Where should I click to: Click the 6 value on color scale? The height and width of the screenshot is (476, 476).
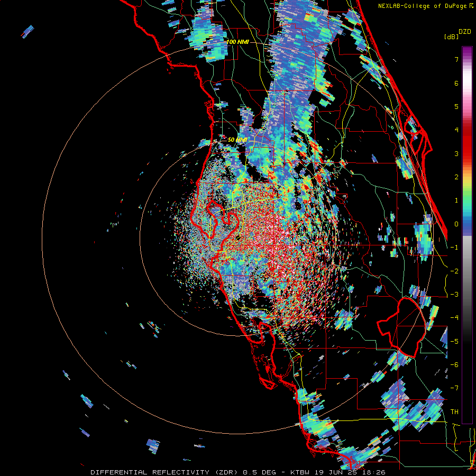456,83
